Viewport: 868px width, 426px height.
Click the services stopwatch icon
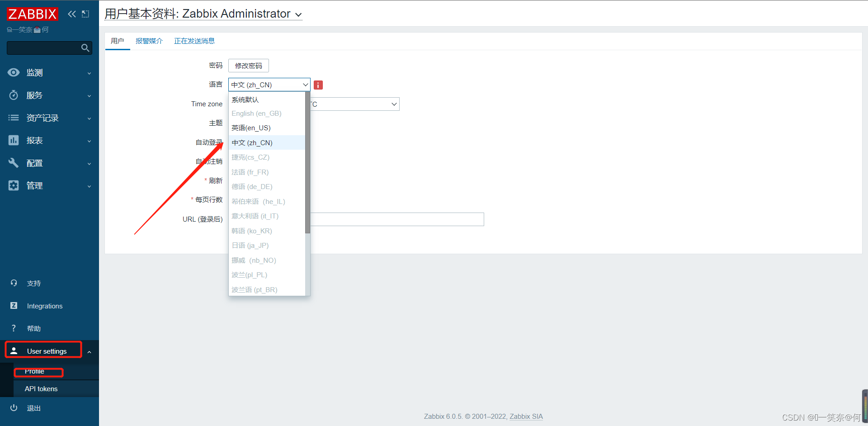tap(14, 95)
